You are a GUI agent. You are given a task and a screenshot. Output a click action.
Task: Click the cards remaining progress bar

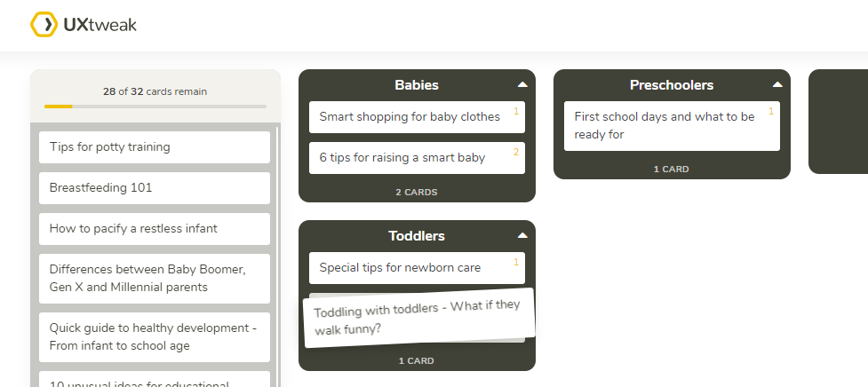coord(155,107)
